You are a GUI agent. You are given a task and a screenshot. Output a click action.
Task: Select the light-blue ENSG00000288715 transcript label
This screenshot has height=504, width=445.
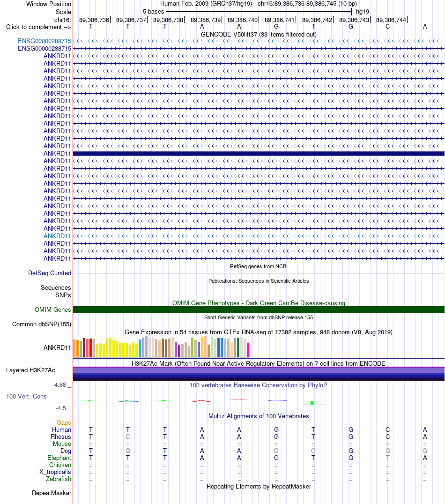tap(44, 41)
